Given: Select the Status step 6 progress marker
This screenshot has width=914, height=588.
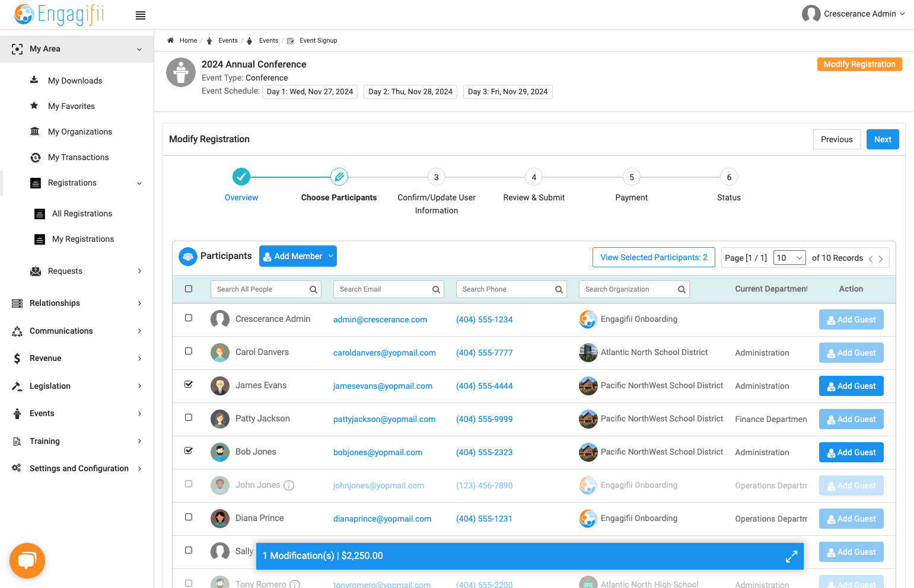Looking at the screenshot, I should (729, 177).
